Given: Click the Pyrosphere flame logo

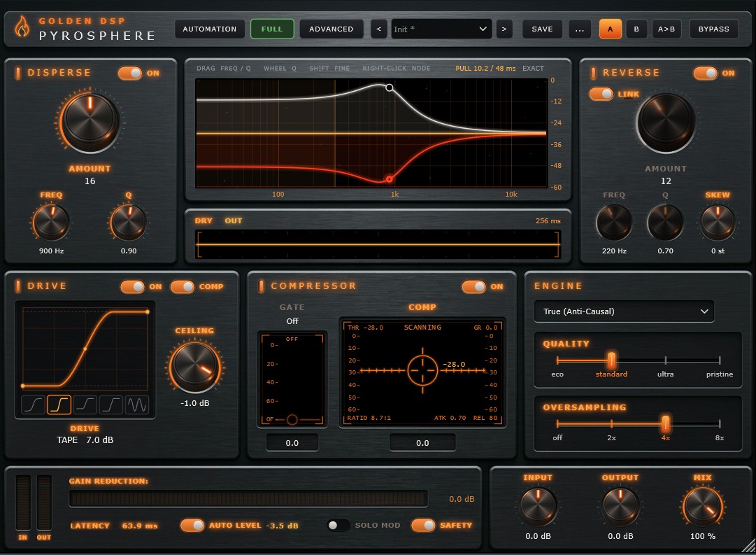Looking at the screenshot, I should pyautogui.click(x=22, y=27).
